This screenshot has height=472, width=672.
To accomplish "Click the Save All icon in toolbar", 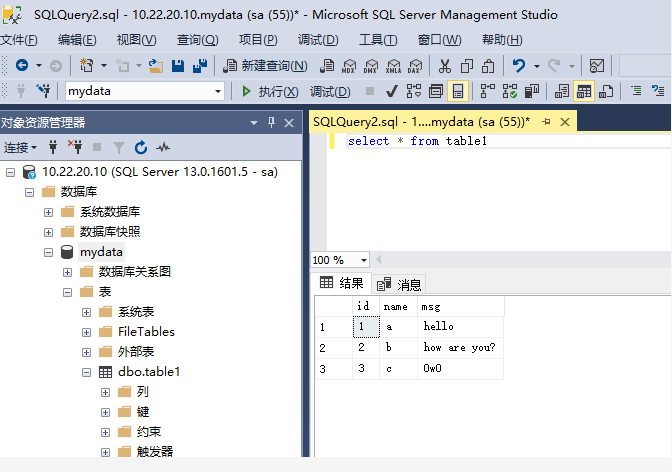I will coord(200,65).
